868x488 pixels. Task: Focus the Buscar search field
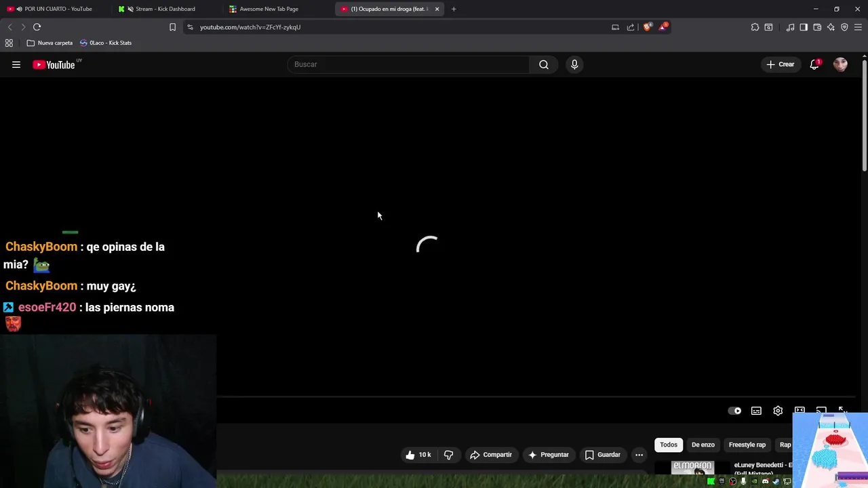[x=408, y=64]
